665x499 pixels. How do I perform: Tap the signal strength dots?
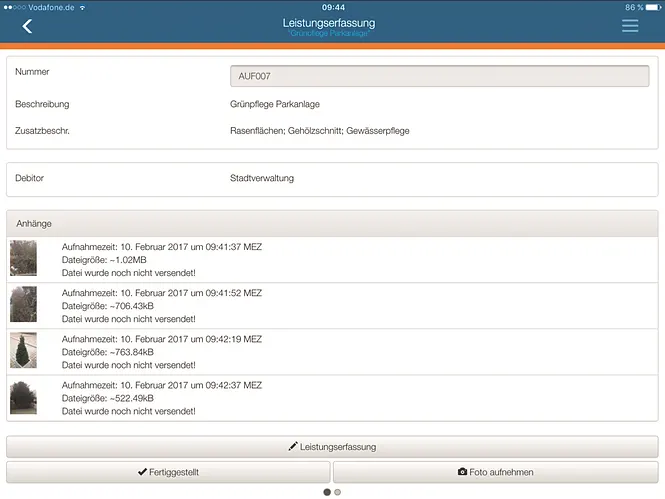[14, 8]
